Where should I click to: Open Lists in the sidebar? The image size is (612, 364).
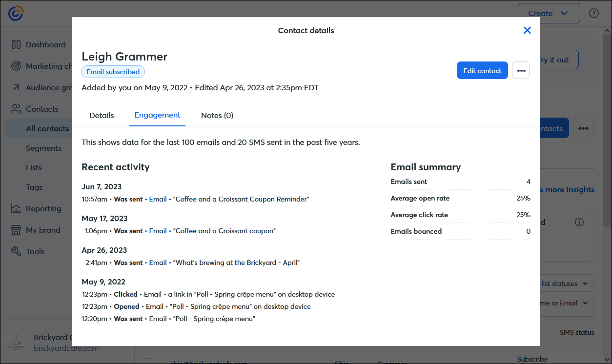[34, 167]
